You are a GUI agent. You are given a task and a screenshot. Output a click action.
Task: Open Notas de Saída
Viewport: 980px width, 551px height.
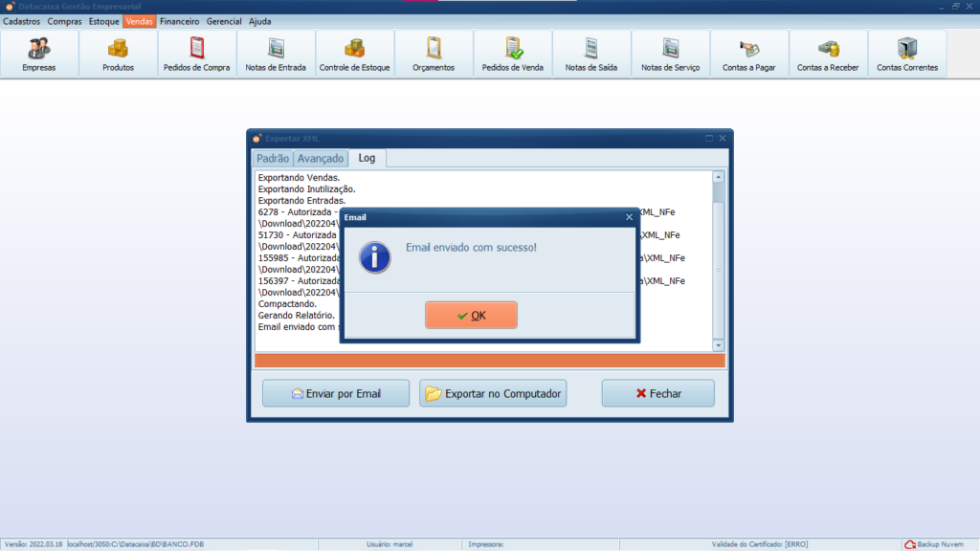[590, 54]
